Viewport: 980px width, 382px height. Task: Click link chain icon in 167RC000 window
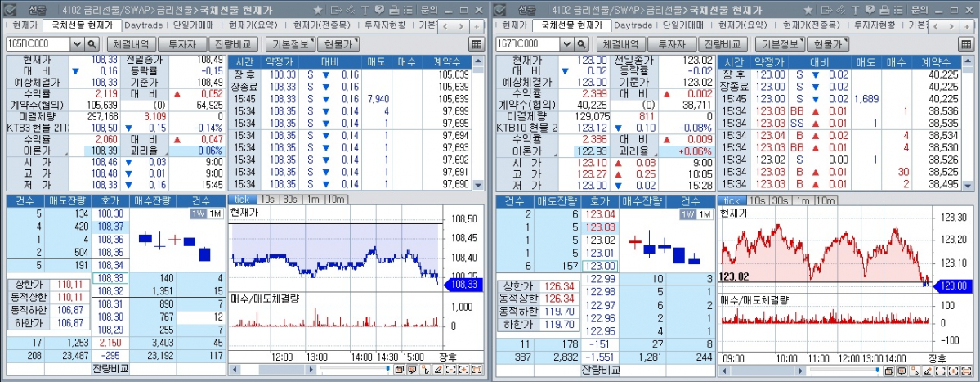point(839,10)
